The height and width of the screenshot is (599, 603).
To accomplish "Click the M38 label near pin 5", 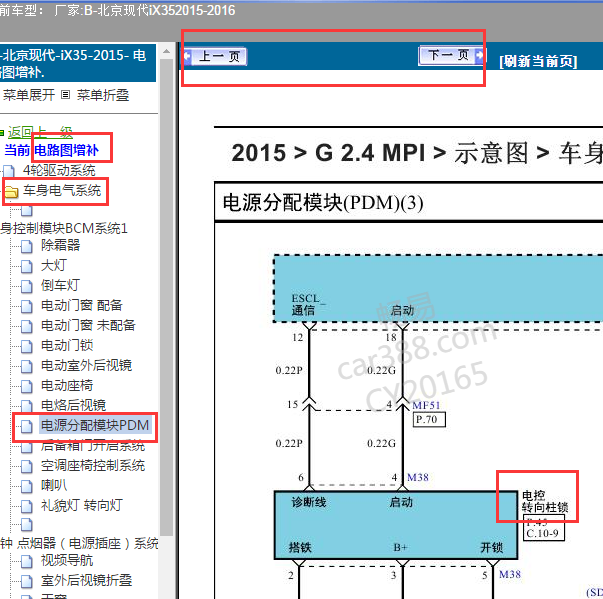I will coord(510,574).
